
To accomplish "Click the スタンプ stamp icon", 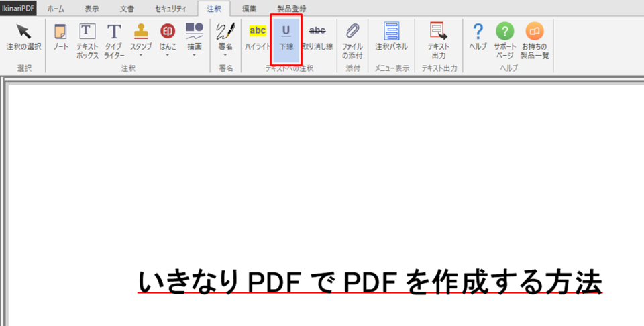I will click(x=141, y=32).
